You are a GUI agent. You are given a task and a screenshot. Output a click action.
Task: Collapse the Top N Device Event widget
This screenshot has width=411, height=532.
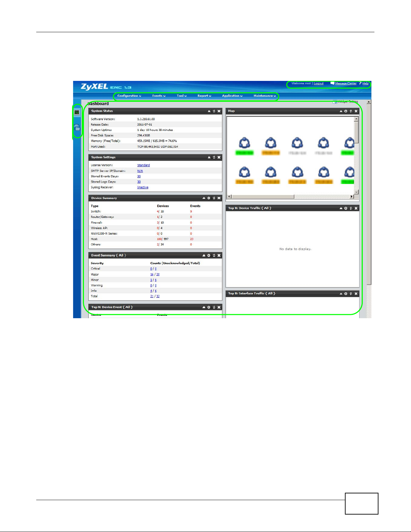point(204,307)
